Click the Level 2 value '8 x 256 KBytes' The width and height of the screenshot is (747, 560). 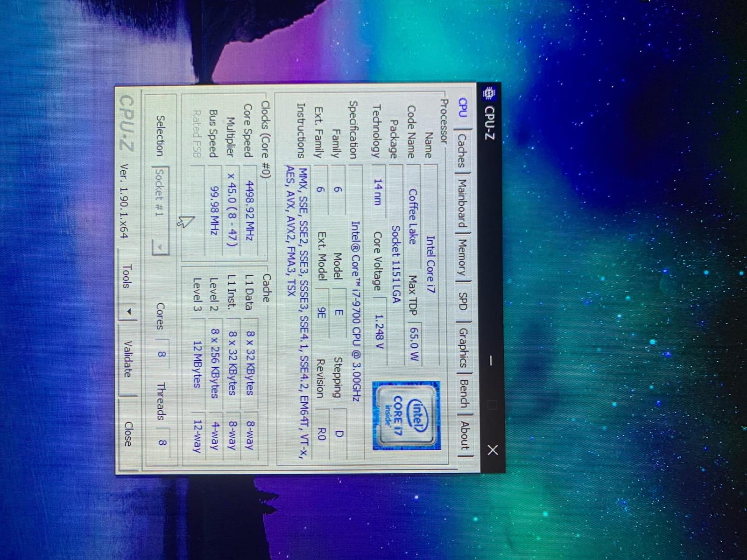(x=215, y=363)
